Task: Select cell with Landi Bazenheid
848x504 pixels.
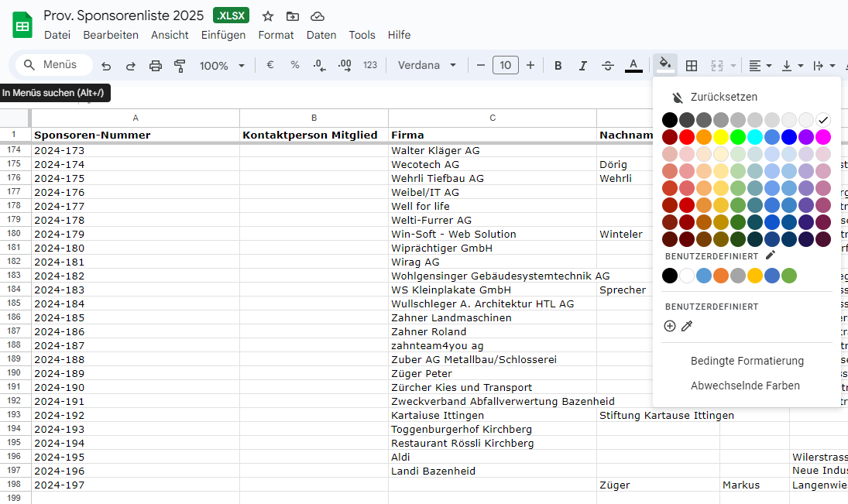Action: point(492,471)
